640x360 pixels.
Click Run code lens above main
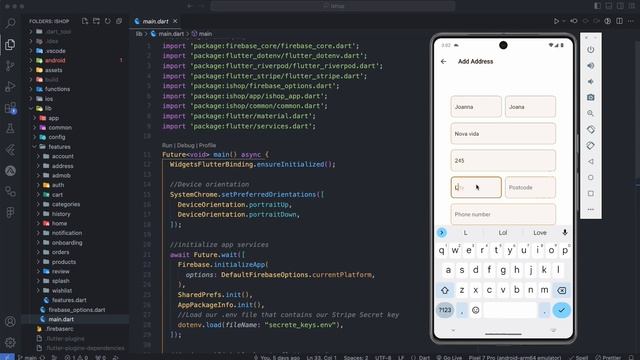(167, 145)
